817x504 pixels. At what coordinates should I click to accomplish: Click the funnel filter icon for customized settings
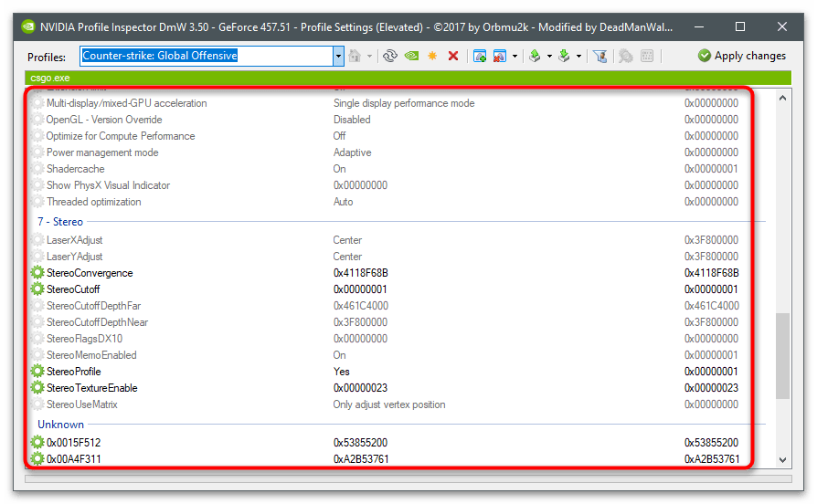pyautogui.click(x=599, y=56)
